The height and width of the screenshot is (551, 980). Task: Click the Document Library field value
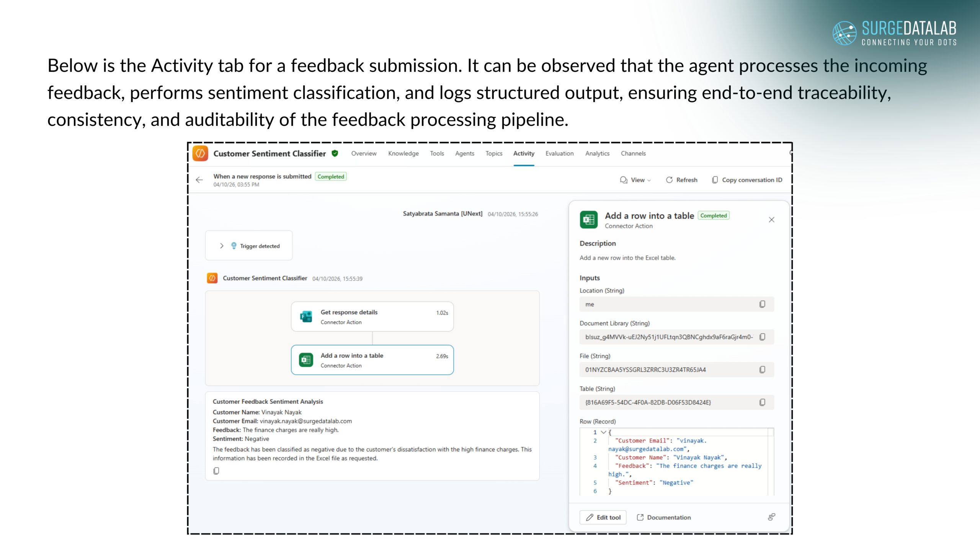[676, 337]
